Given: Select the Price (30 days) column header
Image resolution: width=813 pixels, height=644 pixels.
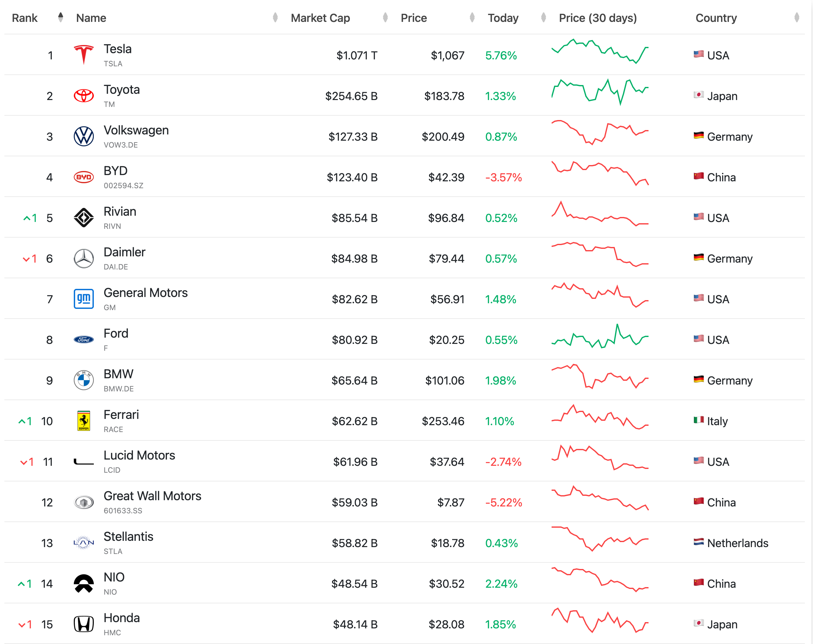Looking at the screenshot, I should point(598,18).
